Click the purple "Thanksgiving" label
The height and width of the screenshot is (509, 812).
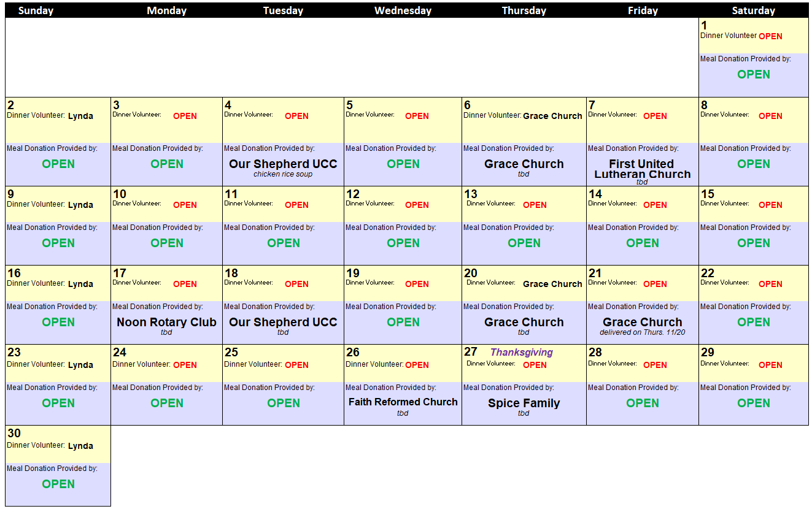[521, 352]
